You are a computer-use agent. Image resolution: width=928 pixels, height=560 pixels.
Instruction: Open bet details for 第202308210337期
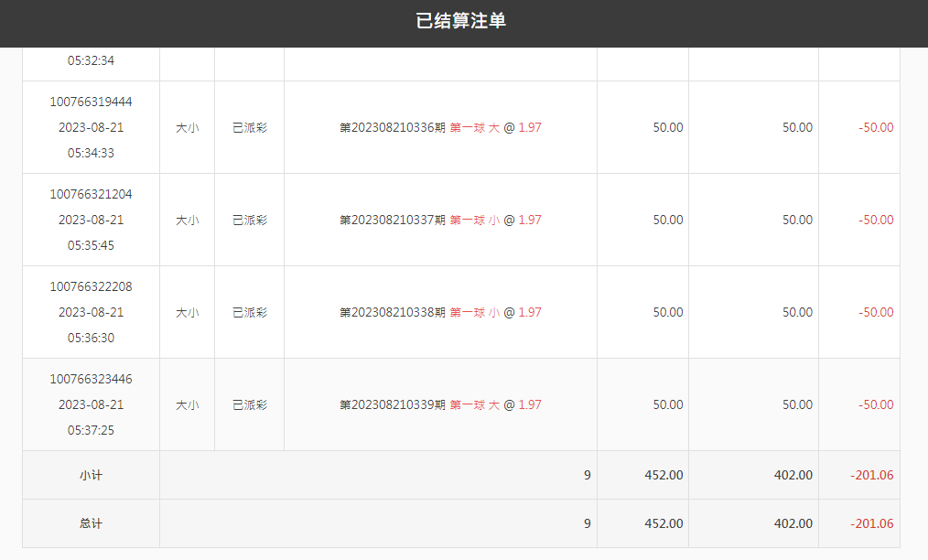click(x=440, y=220)
